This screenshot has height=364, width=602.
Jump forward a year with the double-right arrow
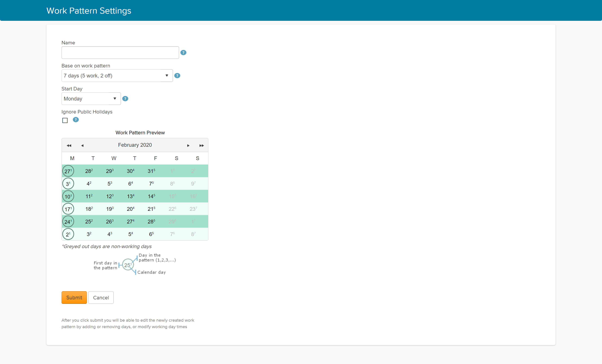[202, 145]
